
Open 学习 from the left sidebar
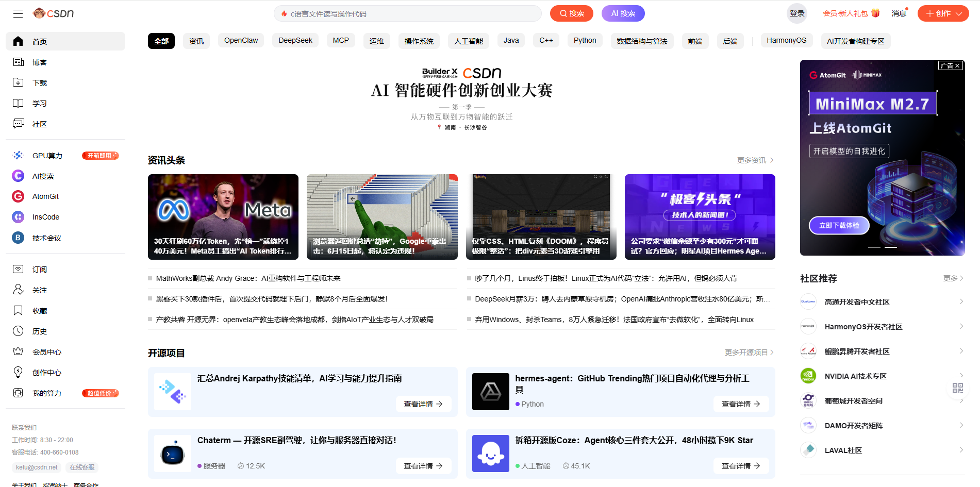pos(40,103)
